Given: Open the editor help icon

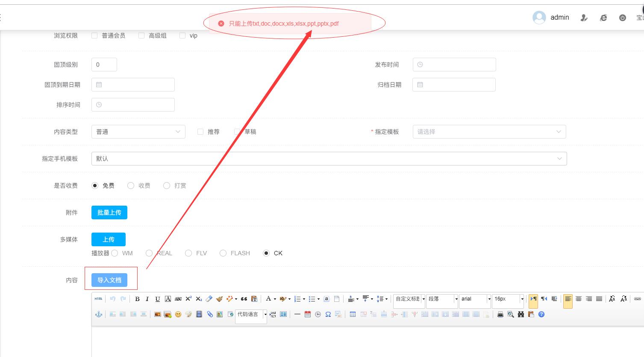Looking at the screenshot, I should point(541,314).
